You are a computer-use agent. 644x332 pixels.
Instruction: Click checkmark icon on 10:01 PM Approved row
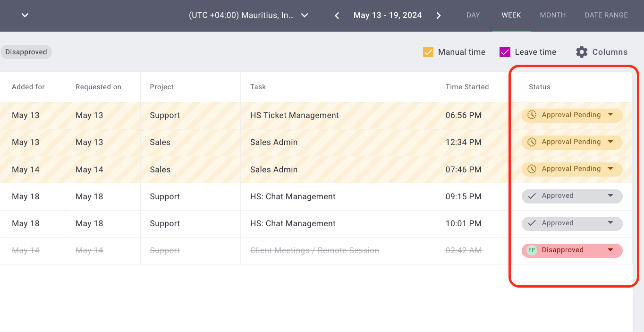click(x=532, y=223)
